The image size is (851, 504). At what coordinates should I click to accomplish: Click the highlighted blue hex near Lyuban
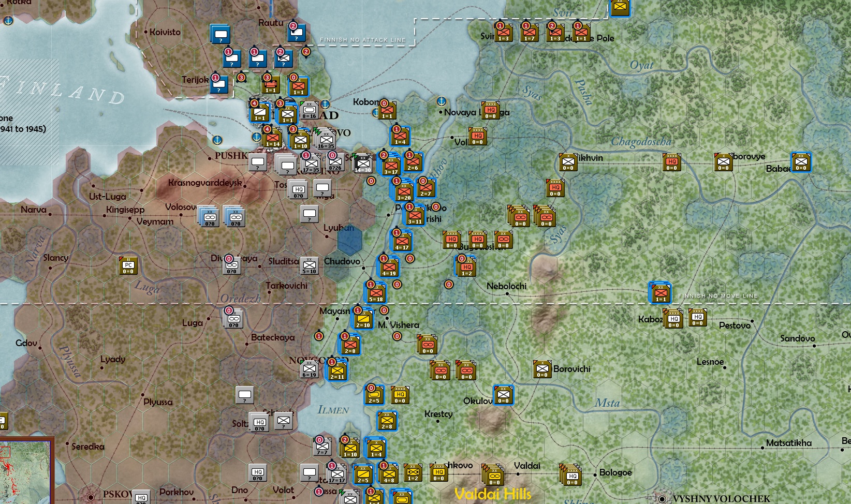[350, 241]
